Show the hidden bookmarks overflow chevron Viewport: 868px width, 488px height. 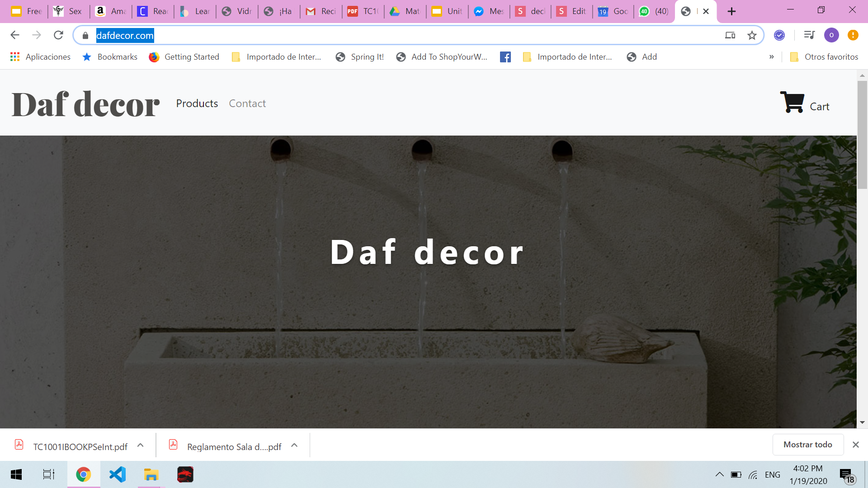pos(772,57)
